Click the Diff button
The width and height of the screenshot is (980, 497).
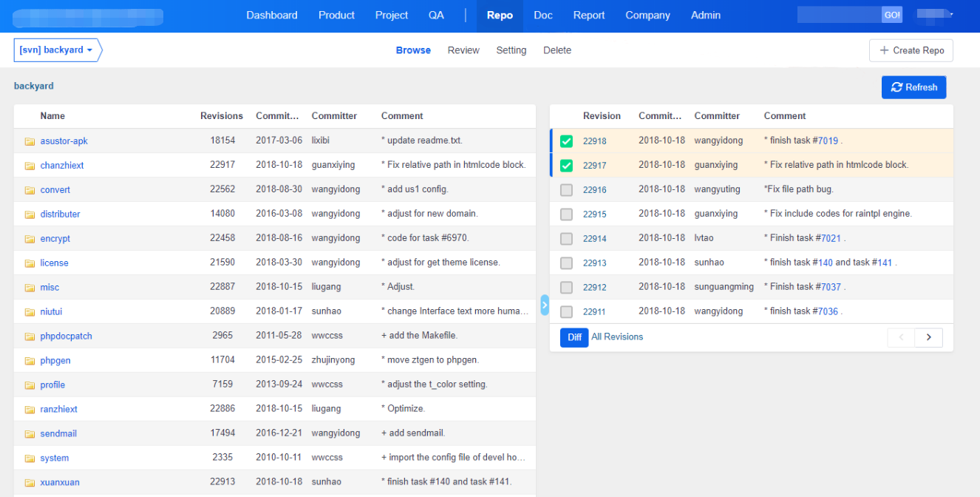click(x=574, y=337)
